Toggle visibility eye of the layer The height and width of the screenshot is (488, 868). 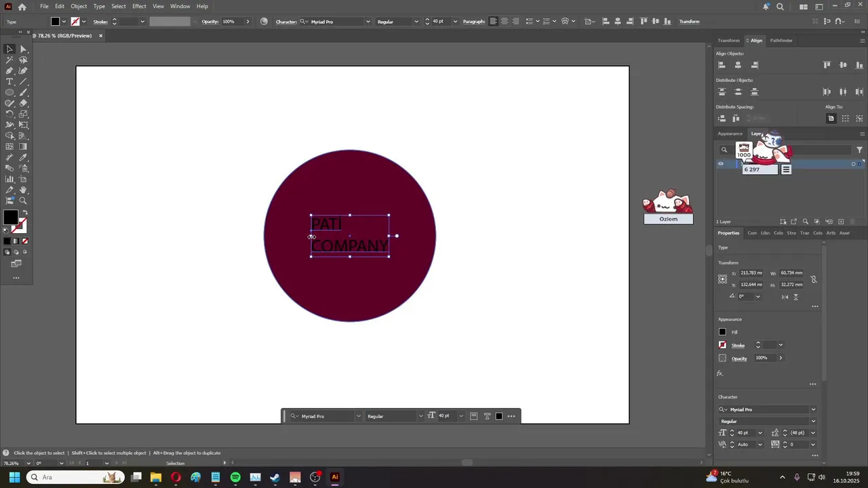click(721, 163)
